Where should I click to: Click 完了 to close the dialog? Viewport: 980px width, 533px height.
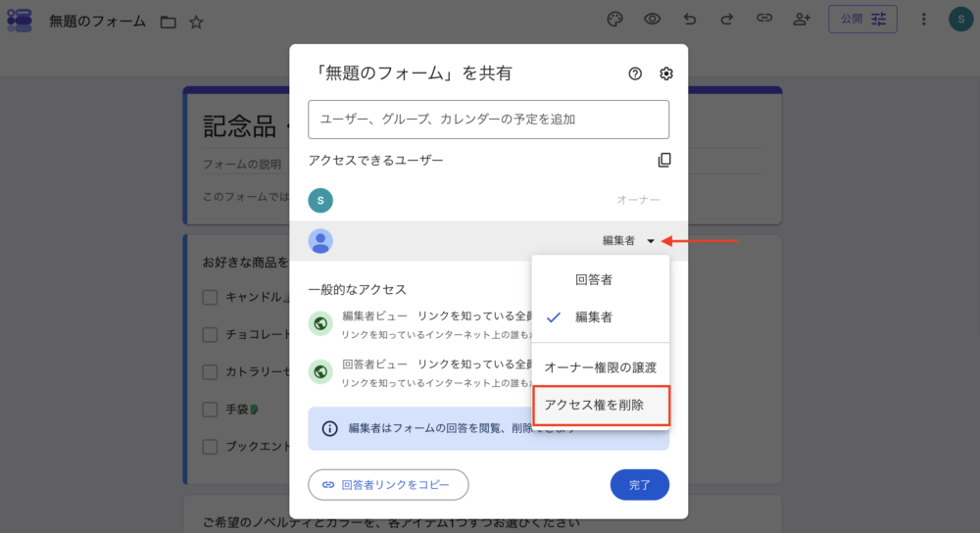coord(639,485)
